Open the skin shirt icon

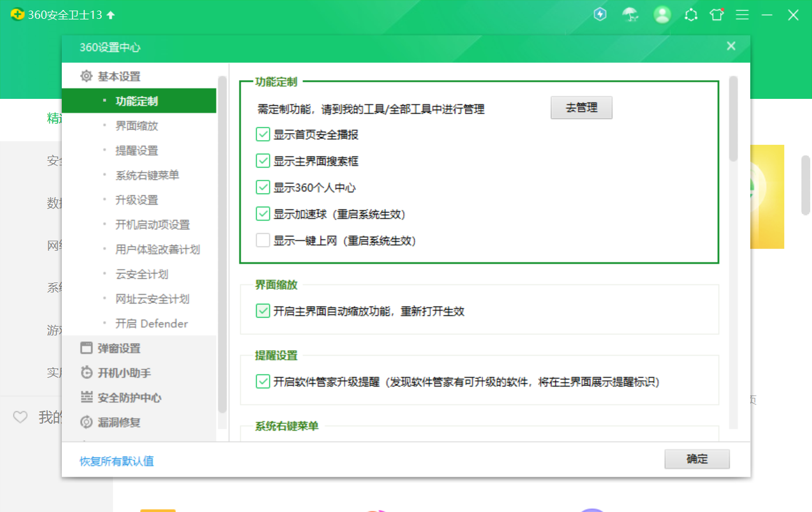click(717, 15)
